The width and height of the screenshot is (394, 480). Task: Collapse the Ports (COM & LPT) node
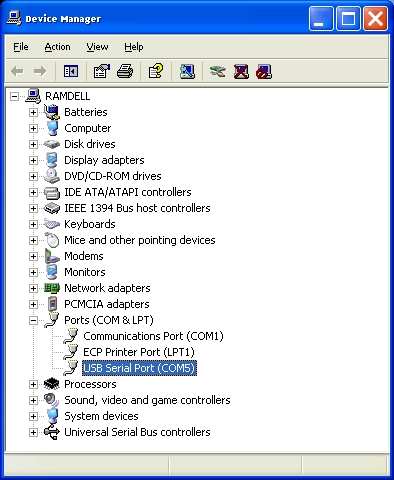(x=33, y=320)
